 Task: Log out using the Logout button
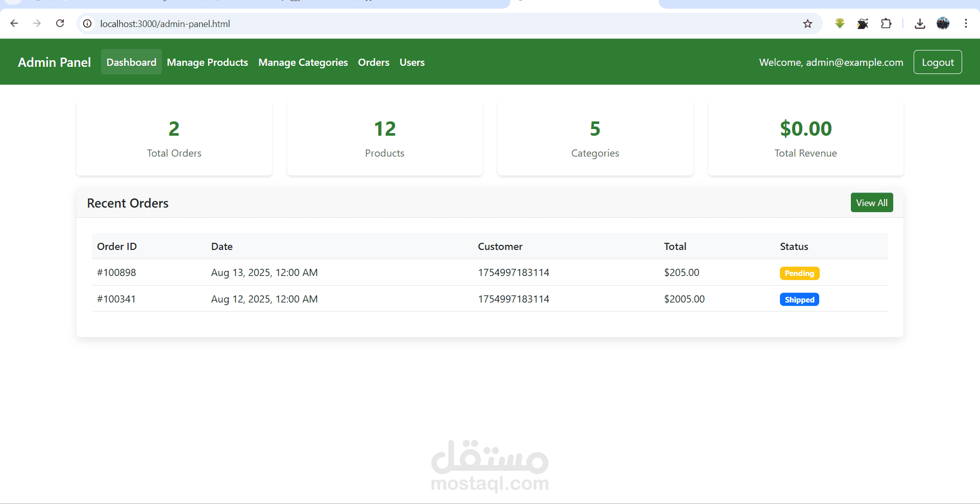tap(938, 62)
